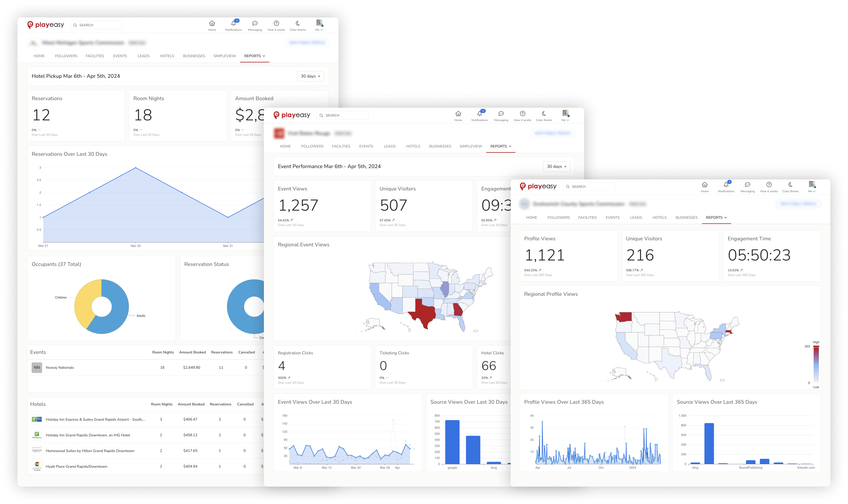This screenshot has width=848, height=504.
Task: Toggle Color theme moon in Event Performance window
Action: click(544, 114)
